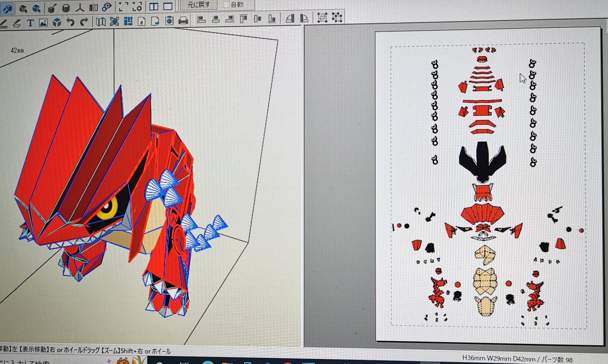Viewport: 608px width, 364px height.
Task: Select the cube edge edit tool
Action: pyautogui.click(x=52, y=9)
